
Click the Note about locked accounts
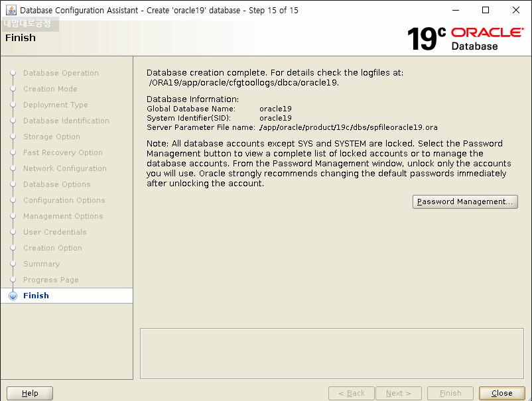(x=329, y=164)
